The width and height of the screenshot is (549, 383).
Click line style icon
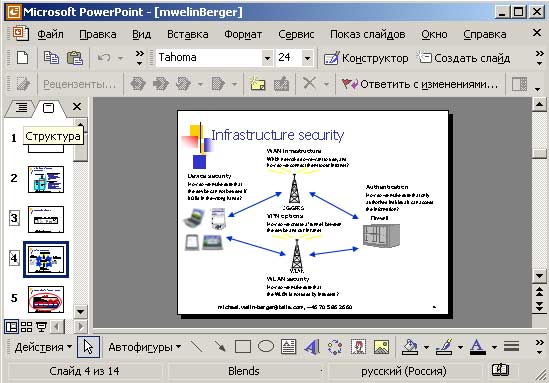point(511,347)
